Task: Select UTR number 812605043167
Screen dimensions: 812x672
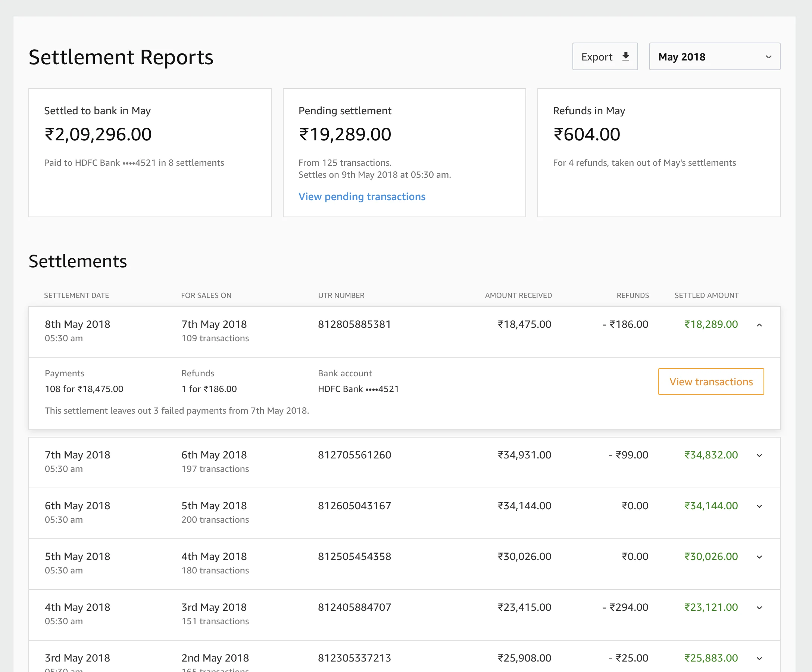Action: coord(354,505)
